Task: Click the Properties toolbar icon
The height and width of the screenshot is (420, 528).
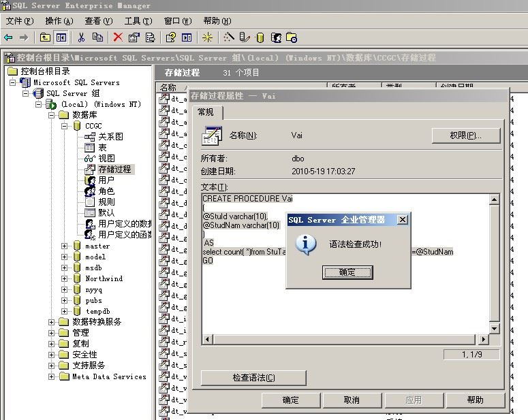Action: 134,37
